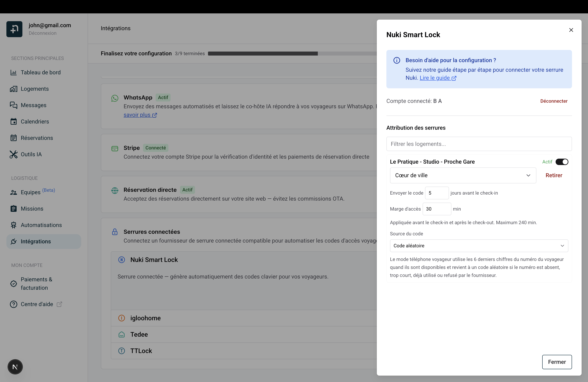Click the WhatsApp Actif status badge
This screenshot has height=382, width=588.
point(163,97)
